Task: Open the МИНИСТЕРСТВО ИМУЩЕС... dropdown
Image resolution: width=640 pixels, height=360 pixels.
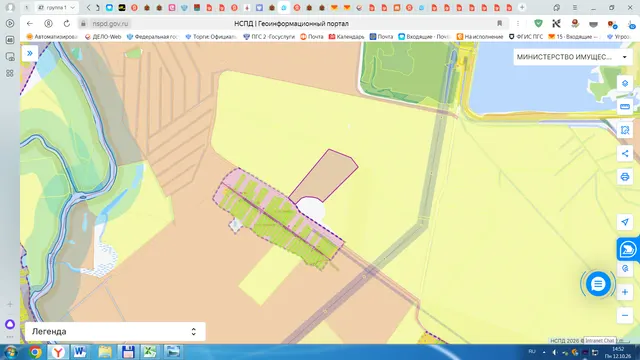Action: pyautogui.click(x=573, y=57)
